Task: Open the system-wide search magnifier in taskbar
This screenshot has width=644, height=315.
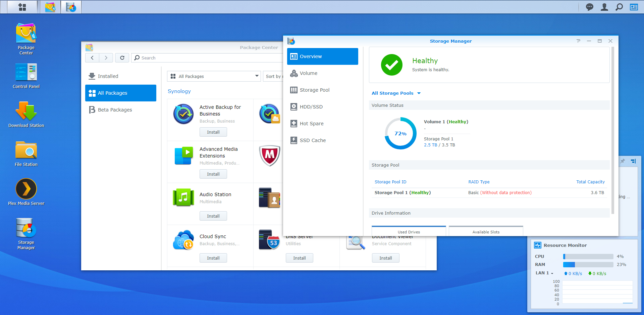Action: click(x=619, y=7)
